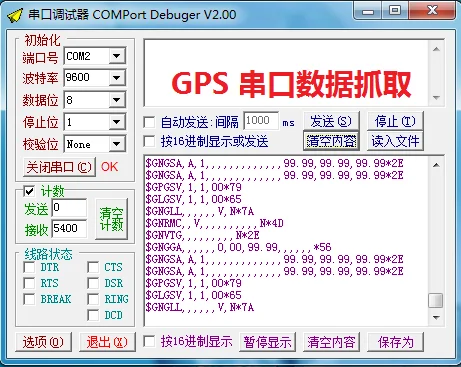Click the $GNGGA line ending *56
Viewport: 461px width, 367px height.
tap(238, 247)
